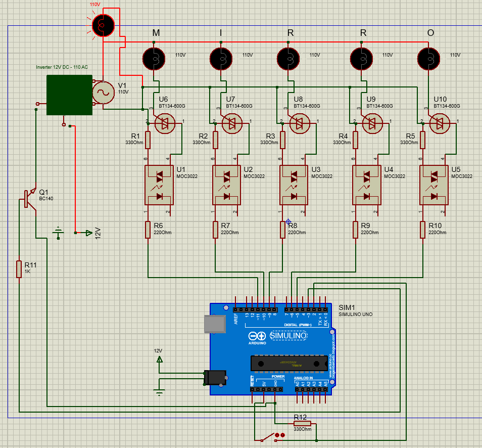Select the Inverter 12V DC - 110 AC block
This screenshot has width=482, height=448.
point(69,96)
